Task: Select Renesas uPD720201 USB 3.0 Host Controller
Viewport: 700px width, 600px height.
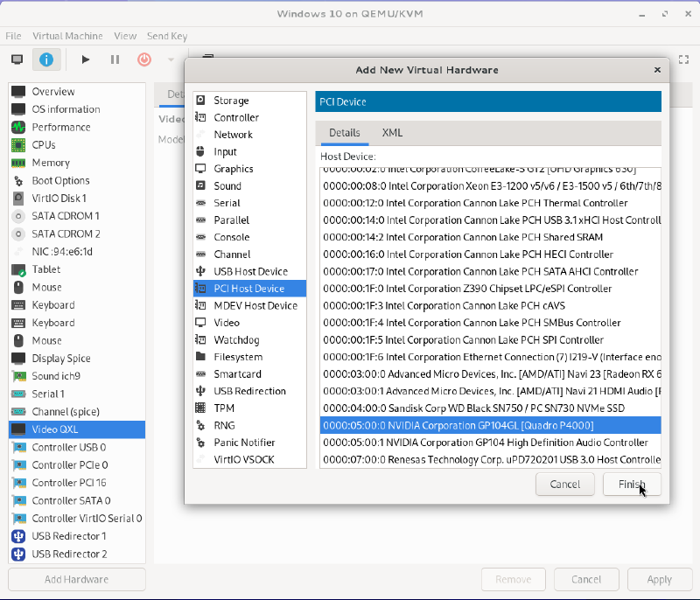Action: point(490,459)
